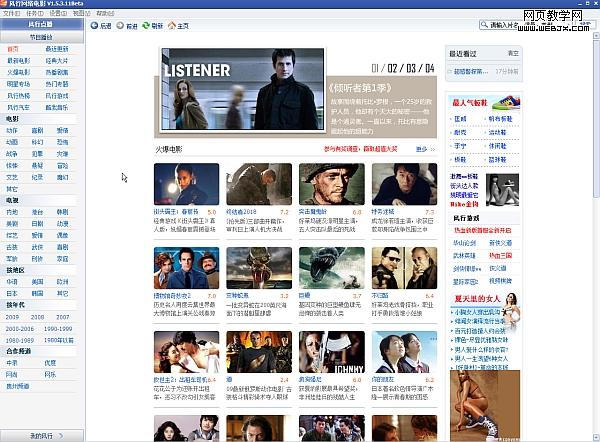Click the 2009 year filter link
600x442 pixels.
[x=12, y=315]
